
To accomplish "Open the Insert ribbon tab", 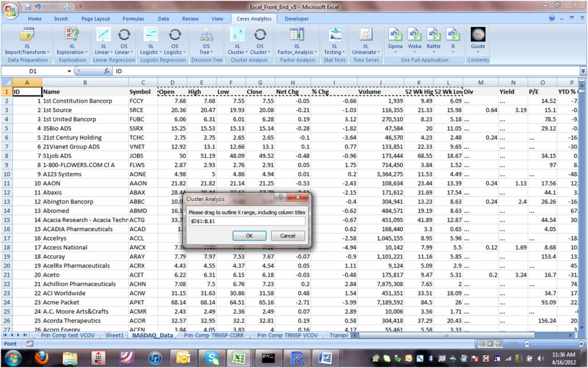I will [61, 19].
